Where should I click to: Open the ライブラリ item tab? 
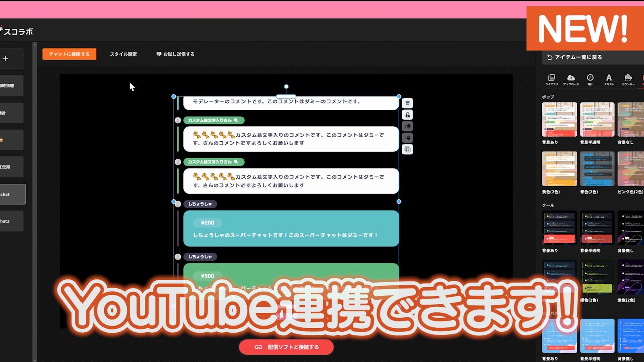552,80
